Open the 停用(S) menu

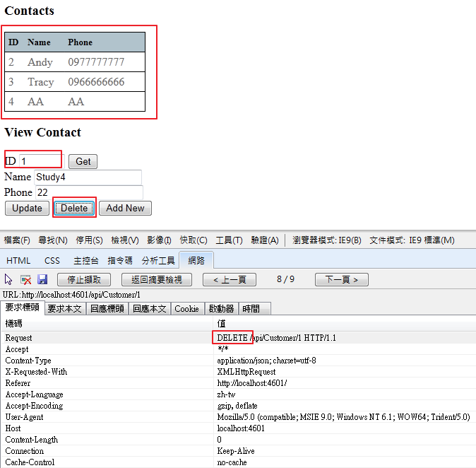[89, 240]
